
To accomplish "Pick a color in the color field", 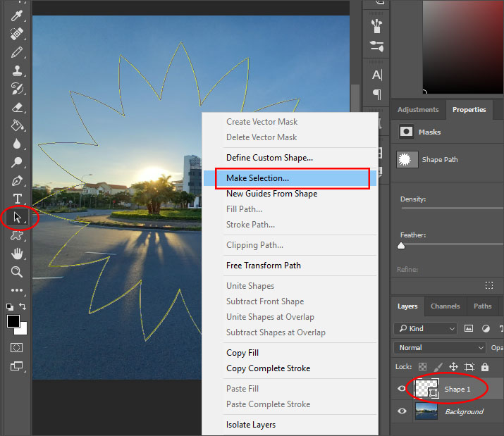I will tap(462, 47).
